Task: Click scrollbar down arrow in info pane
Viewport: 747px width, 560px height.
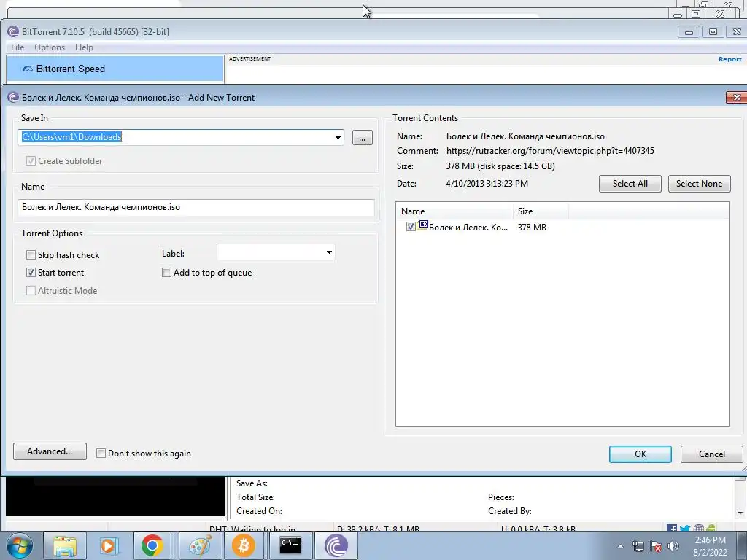Action: pyautogui.click(x=740, y=513)
